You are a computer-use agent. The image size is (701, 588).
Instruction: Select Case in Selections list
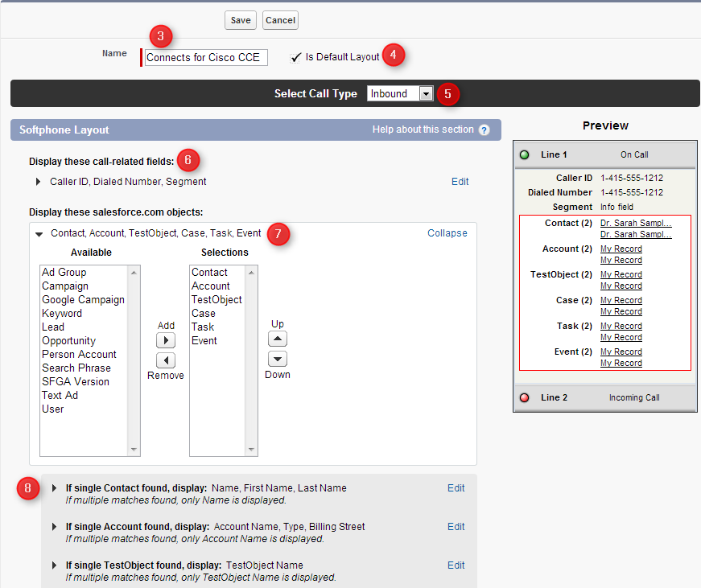[x=204, y=313]
